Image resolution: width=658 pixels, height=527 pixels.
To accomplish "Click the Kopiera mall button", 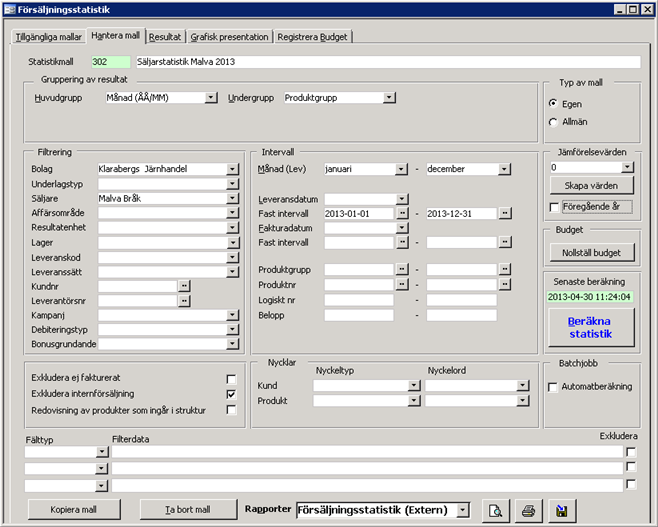I will click(x=74, y=509).
